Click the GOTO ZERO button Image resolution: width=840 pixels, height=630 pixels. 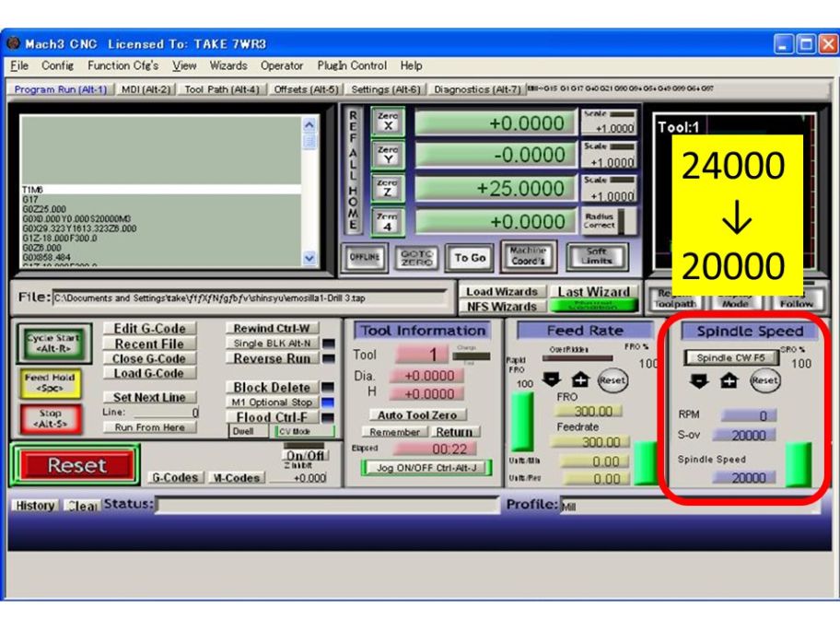pyautogui.click(x=417, y=258)
